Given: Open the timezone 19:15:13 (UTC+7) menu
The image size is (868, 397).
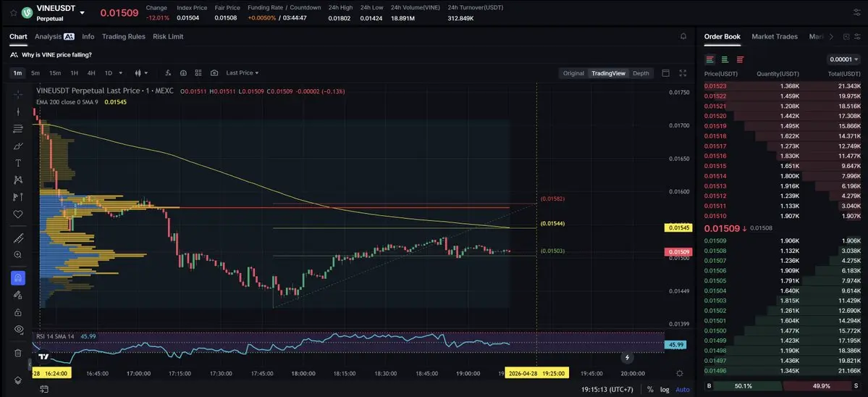Looking at the screenshot, I should [x=608, y=389].
